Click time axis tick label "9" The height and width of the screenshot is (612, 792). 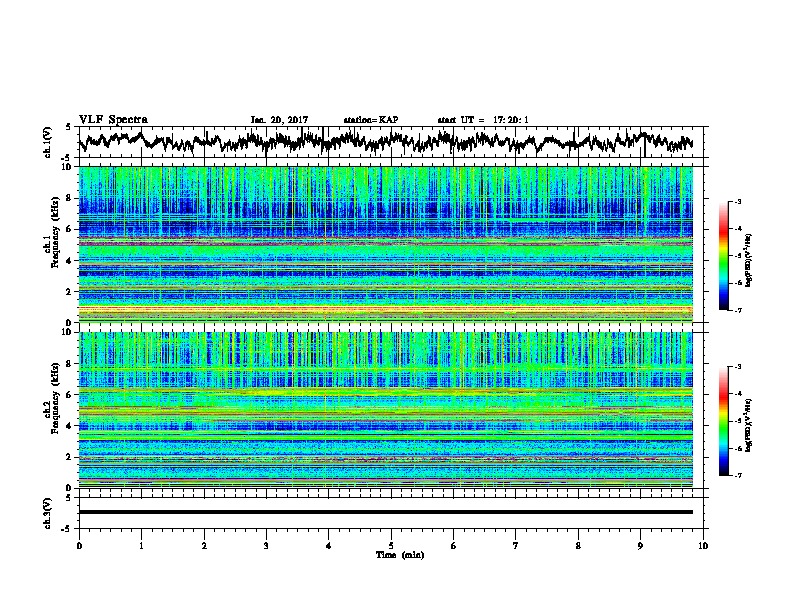pyautogui.click(x=640, y=546)
